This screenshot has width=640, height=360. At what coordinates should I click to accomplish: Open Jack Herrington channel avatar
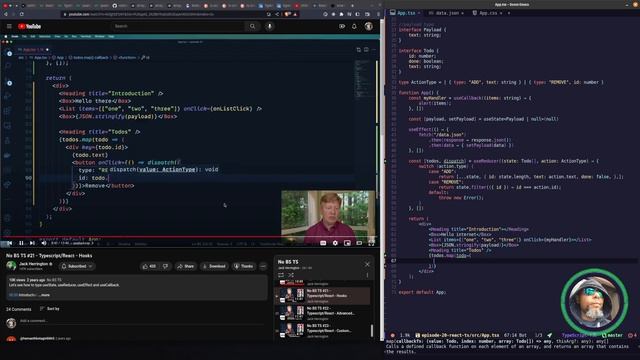pos(11,266)
